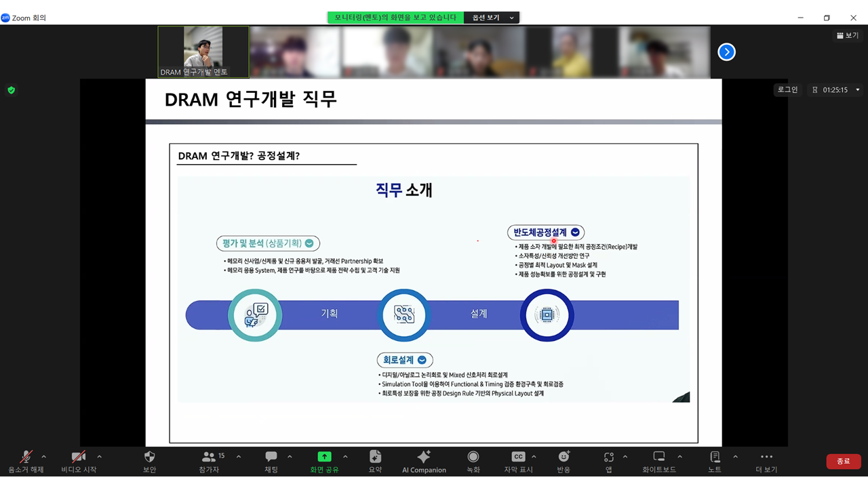Open the 요약 summary icon
868x488 pixels.
tap(375, 457)
